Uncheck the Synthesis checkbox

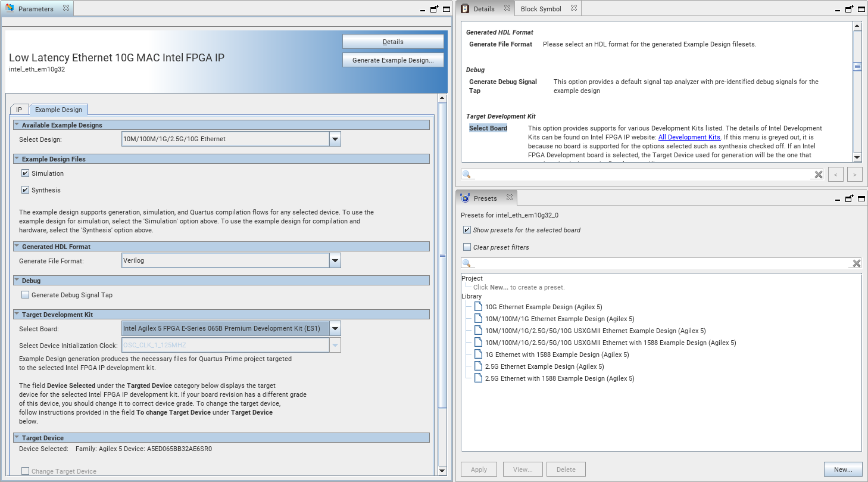point(26,190)
